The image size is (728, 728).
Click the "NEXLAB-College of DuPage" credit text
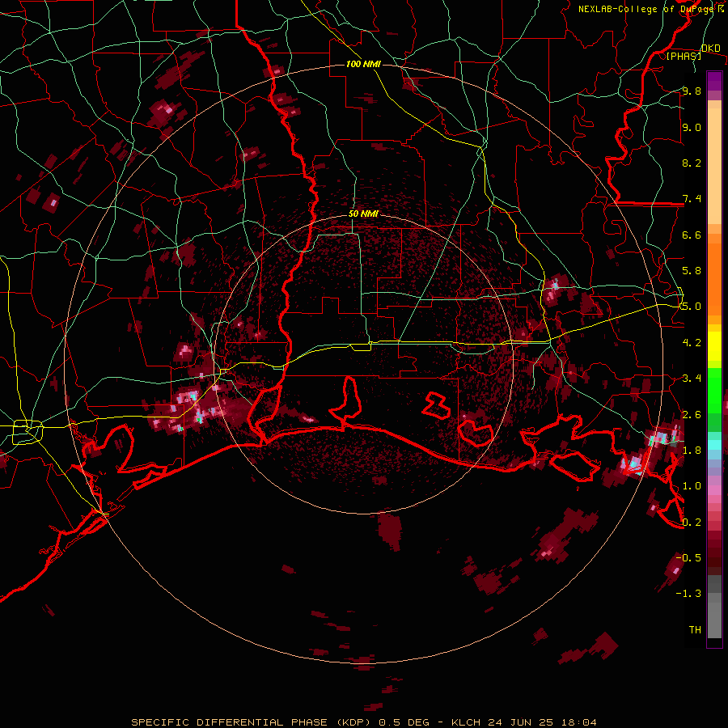(x=645, y=9)
